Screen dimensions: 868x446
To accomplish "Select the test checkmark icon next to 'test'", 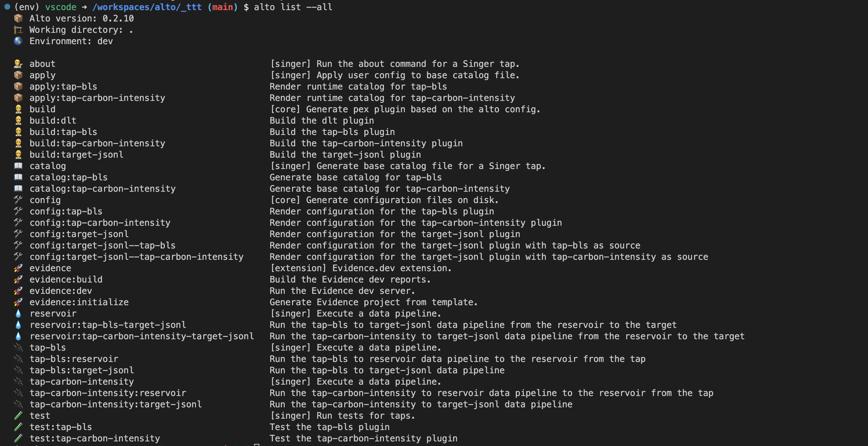I will pos(17,415).
